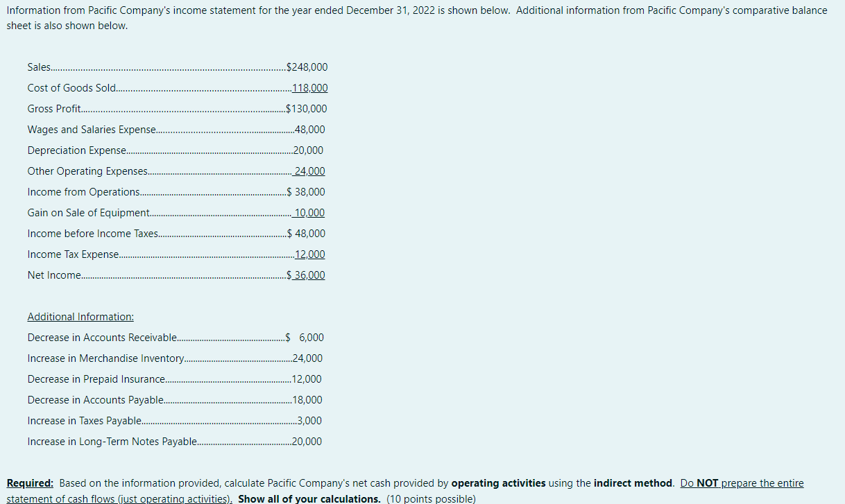Select the $ 48,000 pre-tax income value

click(306, 234)
